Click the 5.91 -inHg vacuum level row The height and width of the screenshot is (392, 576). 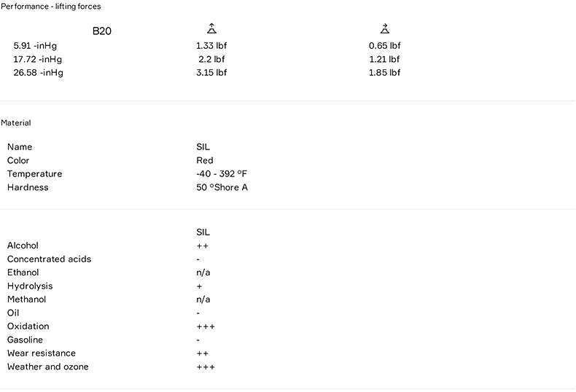35,45
